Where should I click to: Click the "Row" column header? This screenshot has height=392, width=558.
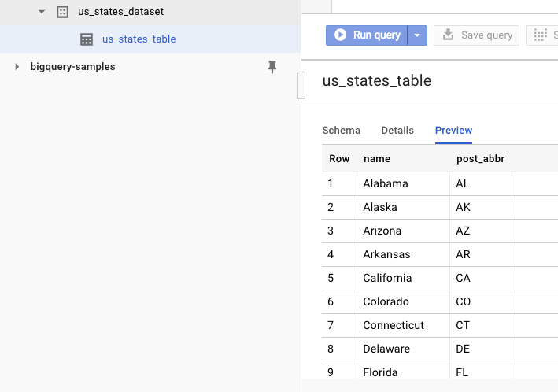[339, 159]
